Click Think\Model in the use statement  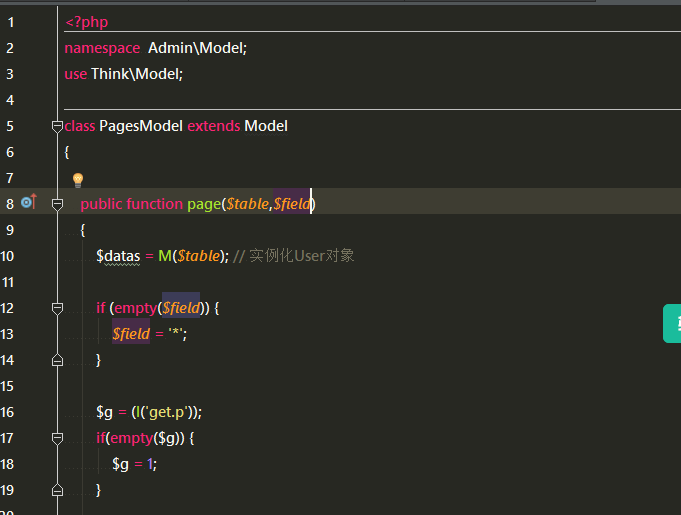[x=137, y=74]
